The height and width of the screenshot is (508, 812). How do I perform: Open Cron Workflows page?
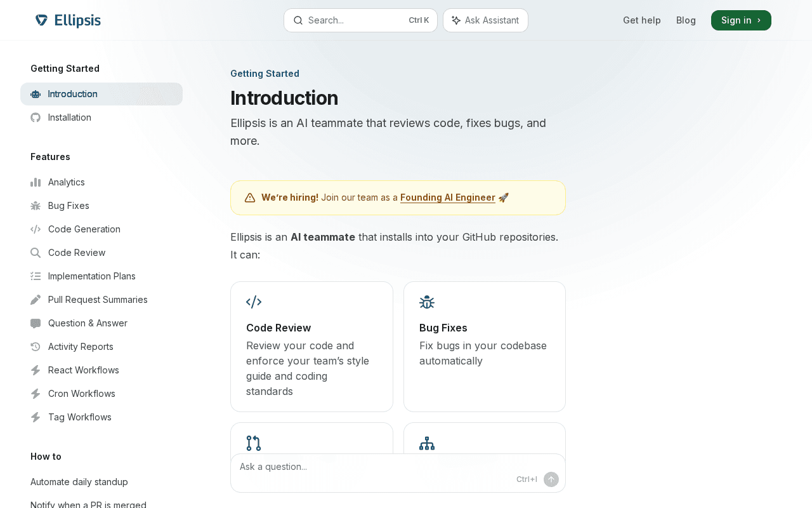(x=101, y=394)
